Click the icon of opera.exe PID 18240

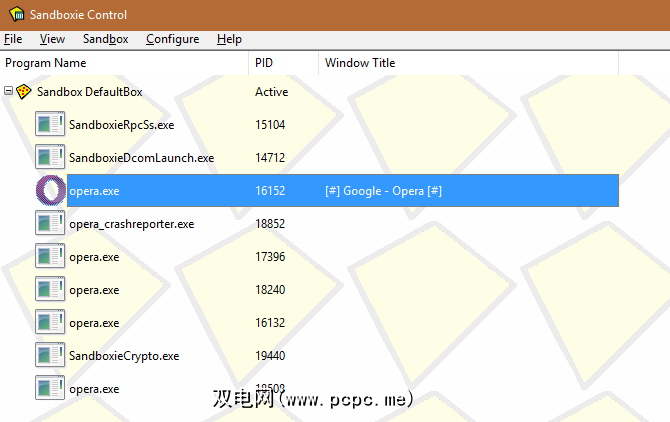click(50, 289)
